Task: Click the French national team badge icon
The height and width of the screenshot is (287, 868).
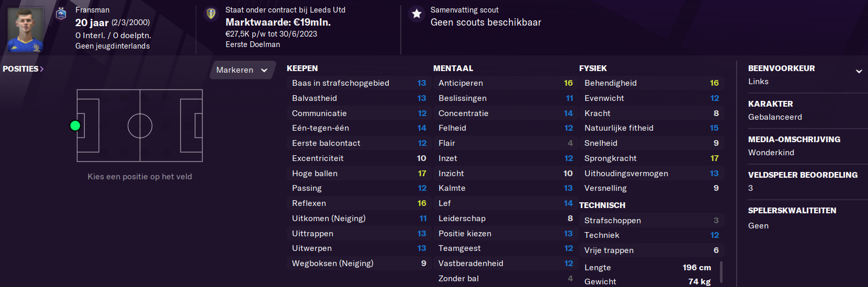Action: [x=61, y=13]
